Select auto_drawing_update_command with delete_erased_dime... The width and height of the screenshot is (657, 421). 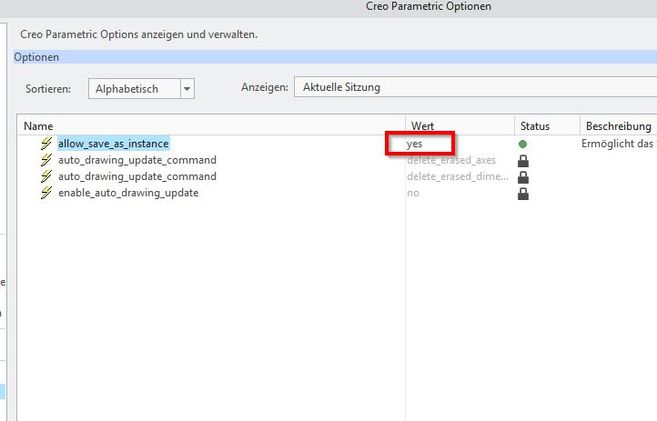pos(137,176)
